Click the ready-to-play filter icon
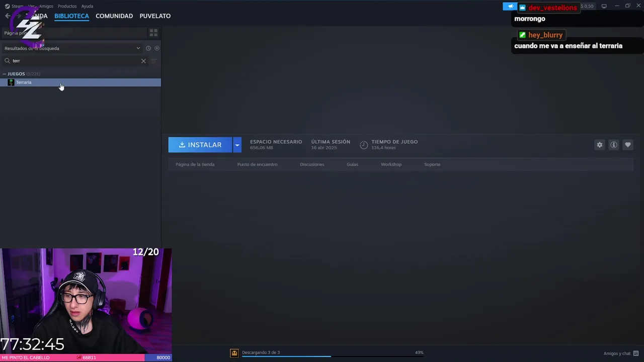Image resolution: width=644 pixels, height=362 pixels. (x=157, y=48)
